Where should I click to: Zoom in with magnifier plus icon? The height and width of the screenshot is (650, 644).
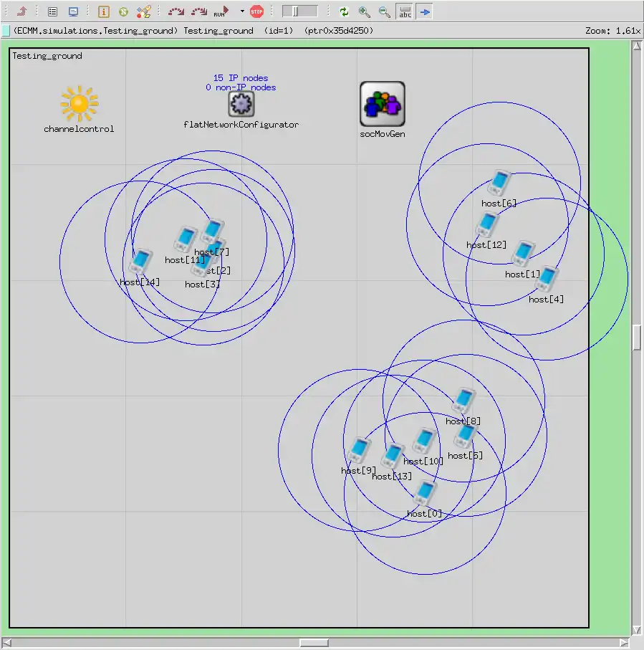365,11
